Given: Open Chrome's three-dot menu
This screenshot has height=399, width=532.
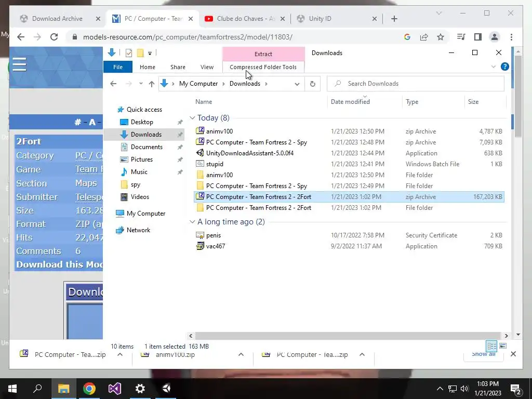Looking at the screenshot, I should [511, 37].
